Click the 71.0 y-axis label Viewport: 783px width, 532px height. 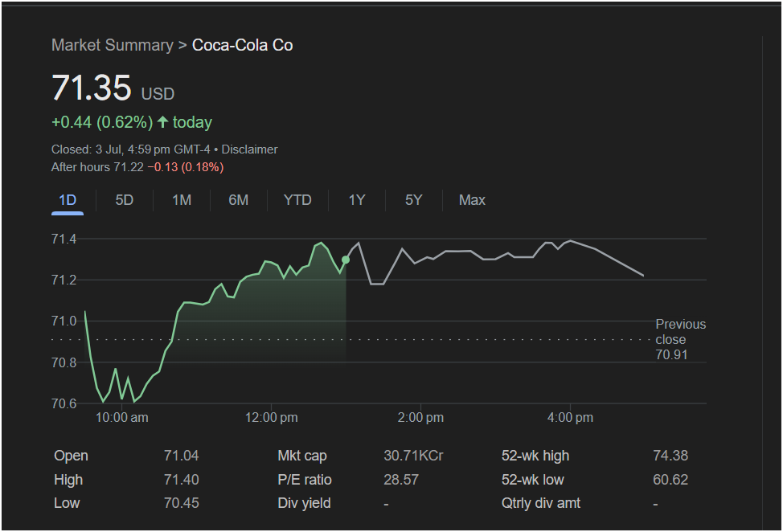pyautogui.click(x=64, y=321)
